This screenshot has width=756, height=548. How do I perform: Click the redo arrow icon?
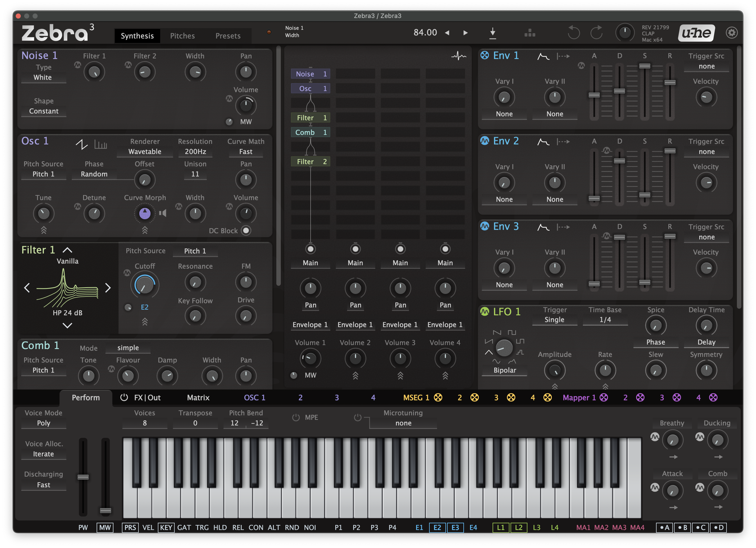597,33
